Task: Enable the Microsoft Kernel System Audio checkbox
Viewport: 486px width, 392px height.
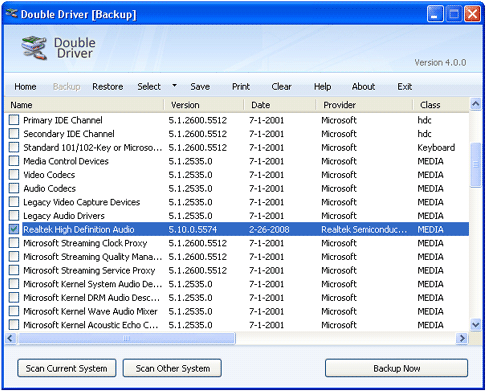Action: 14,284
